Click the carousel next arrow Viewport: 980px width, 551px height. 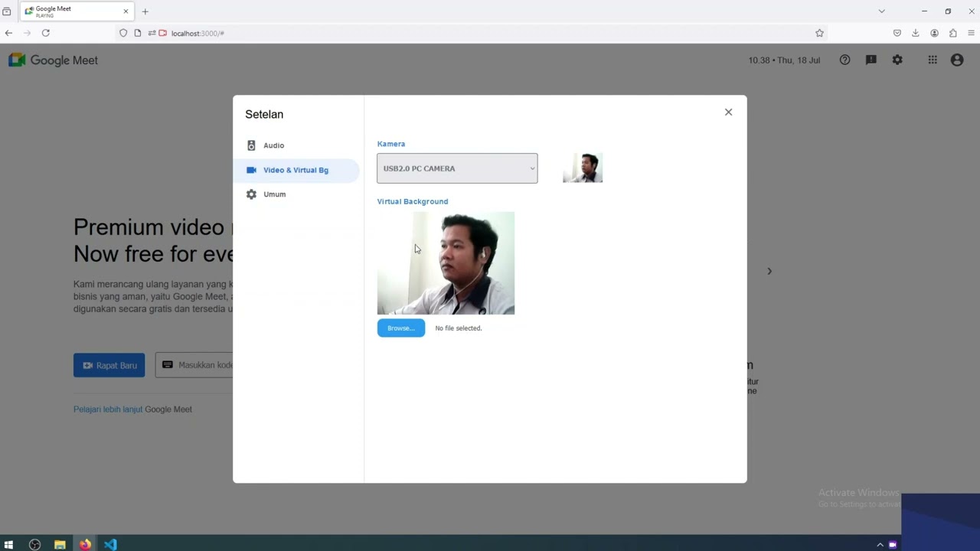point(769,271)
